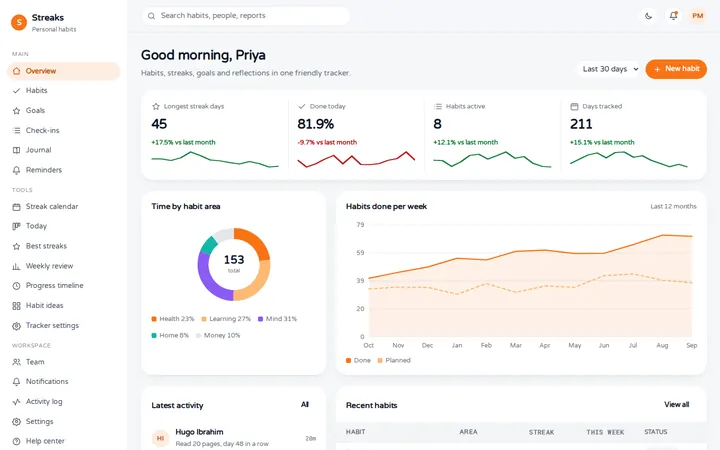Viewport: 720px width, 450px height.
Task: Click the 211 Days tracked value
Action: pos(581,124)
